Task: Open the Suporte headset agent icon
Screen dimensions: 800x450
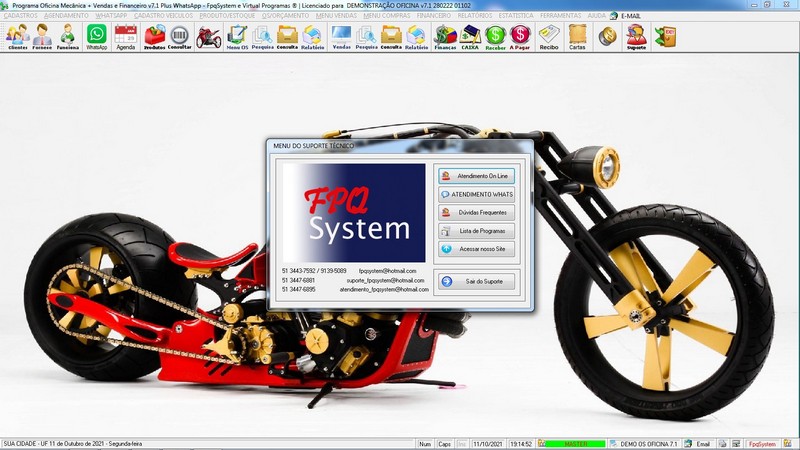Action: pyautogui.click(x=636, y=37)
